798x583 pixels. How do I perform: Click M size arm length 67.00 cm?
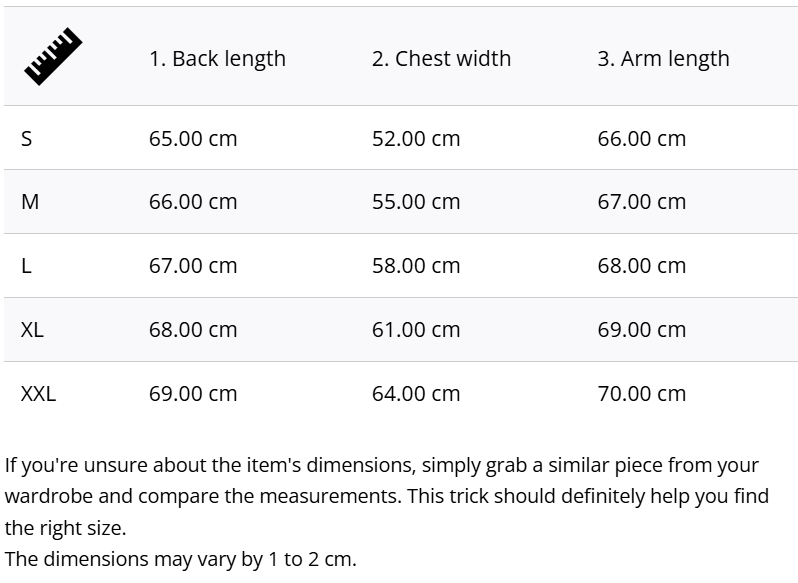click(642, 202)
